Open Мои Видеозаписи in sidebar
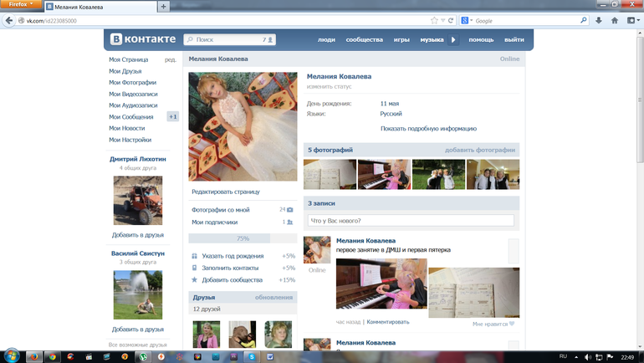Viewport: 644px width, 363px height. point(133,94)
